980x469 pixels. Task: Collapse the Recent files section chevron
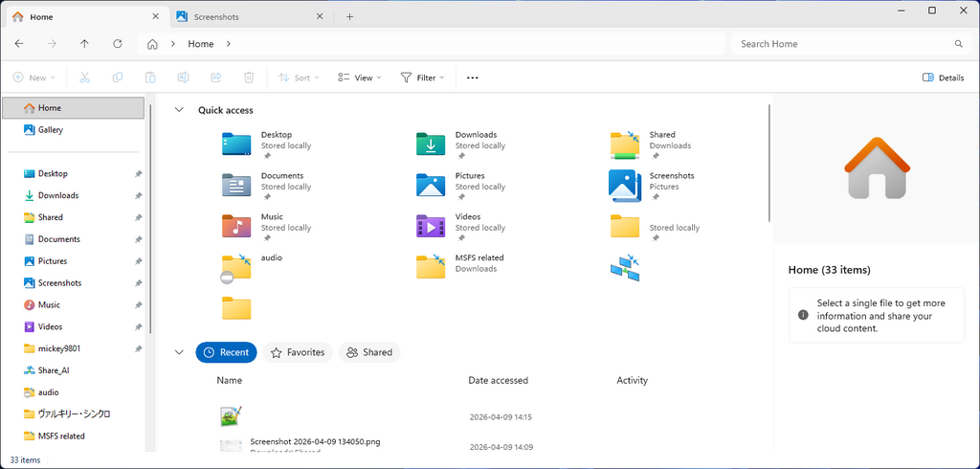click(179, 352)
